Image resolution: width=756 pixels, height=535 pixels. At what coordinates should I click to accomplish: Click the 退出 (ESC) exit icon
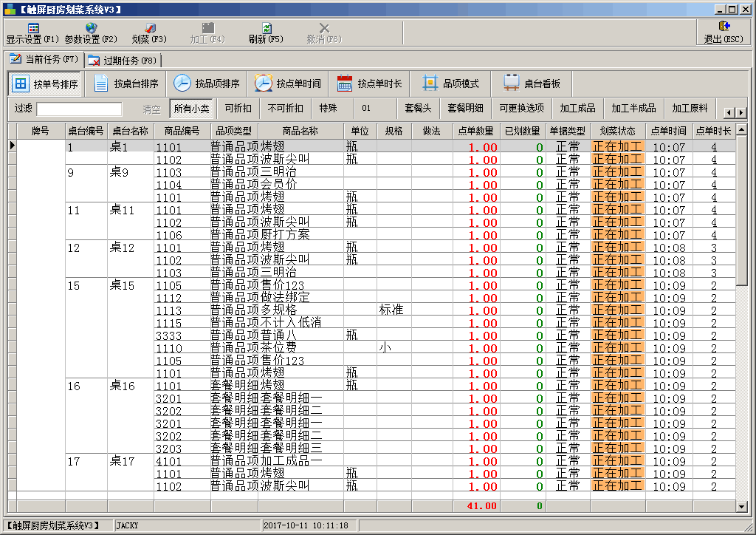(x=724, y=28)
